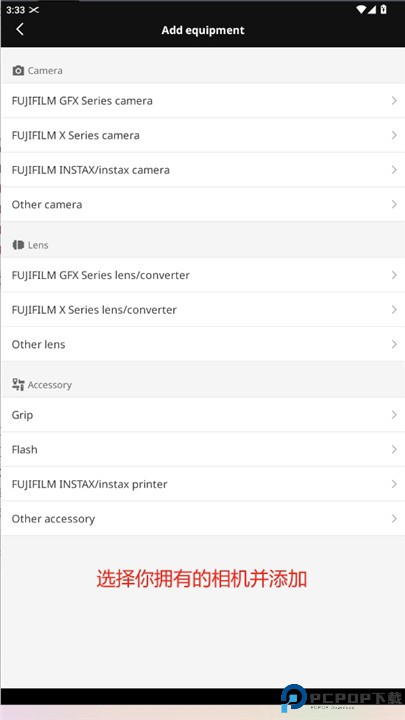This screenshot has width=405, height=720.
Task: Open FUJIFILM GFX Series camera list
Action: pyautogui.click(x=202, y=101)
